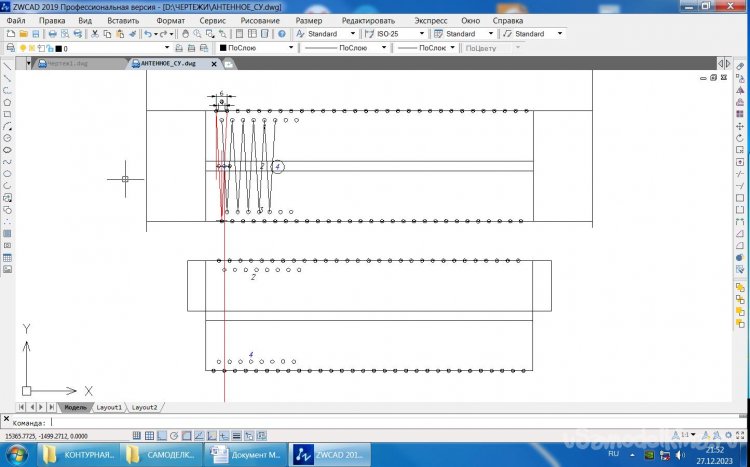Click the New drawing icon in toolbar
This screenshot has height=467, width=750.
coord(9,33)
